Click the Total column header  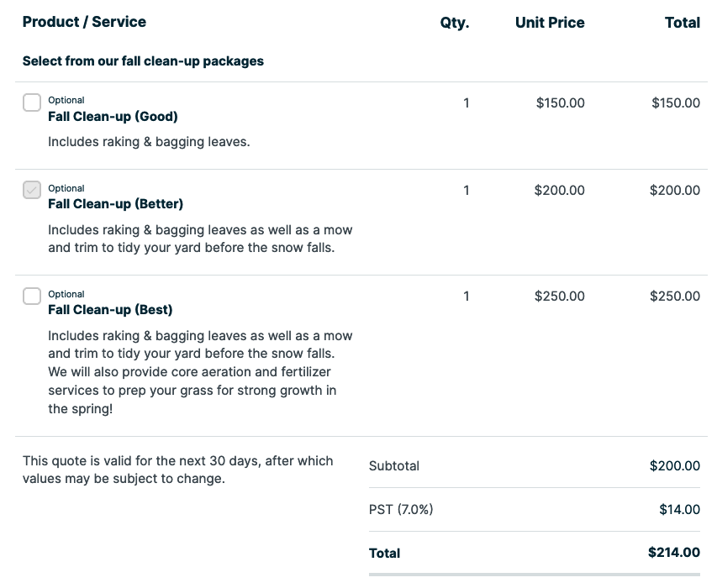click(x=682, y=23)
